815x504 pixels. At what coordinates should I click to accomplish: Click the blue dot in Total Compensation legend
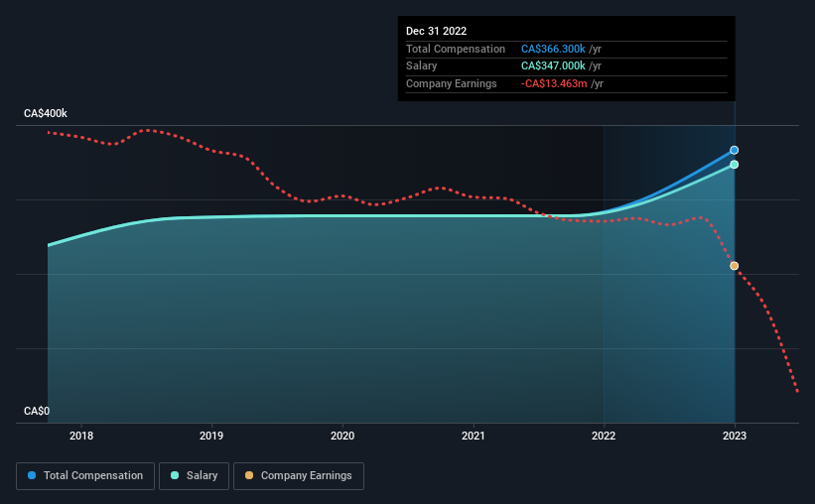pos(32,475)
